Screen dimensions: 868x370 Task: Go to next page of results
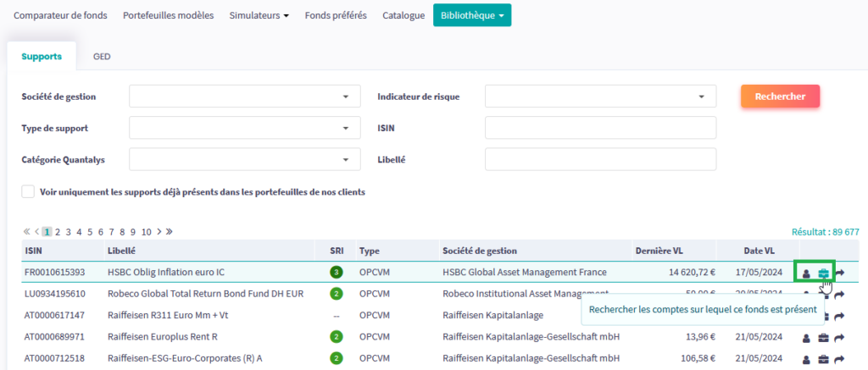(158, 231)
